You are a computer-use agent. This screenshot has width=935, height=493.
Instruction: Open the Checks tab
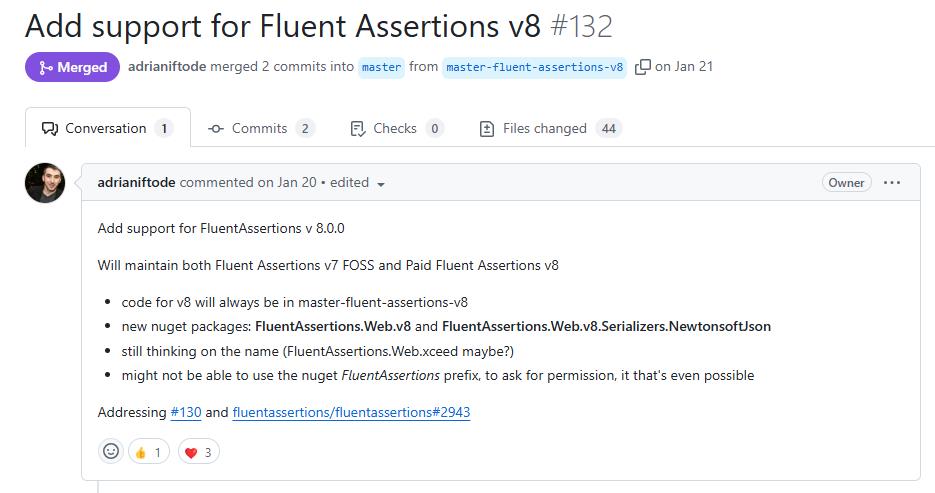pos(396,128)
